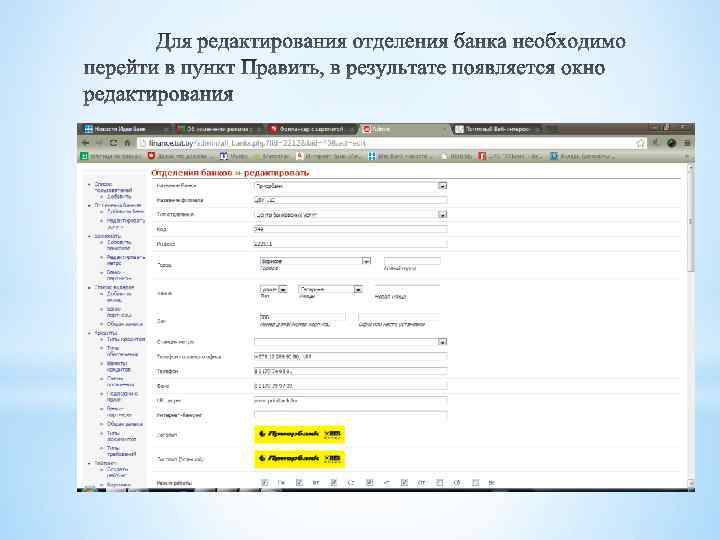Open the street type dropdown
This screenshot has width=720, height=540.
click(x=274, y=289)
